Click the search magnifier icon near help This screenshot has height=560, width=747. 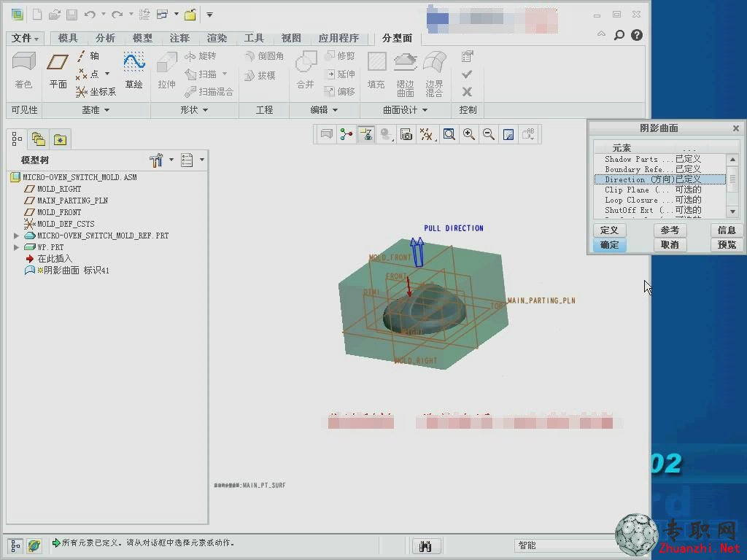619,35
